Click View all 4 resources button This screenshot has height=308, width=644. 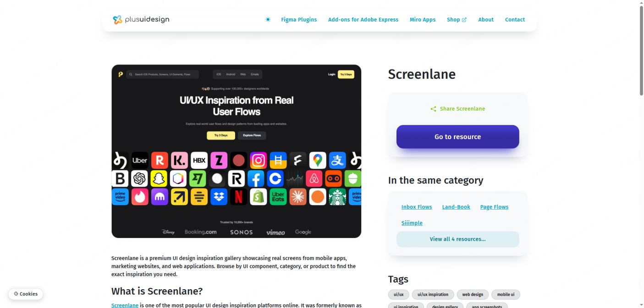pos(457,239)
